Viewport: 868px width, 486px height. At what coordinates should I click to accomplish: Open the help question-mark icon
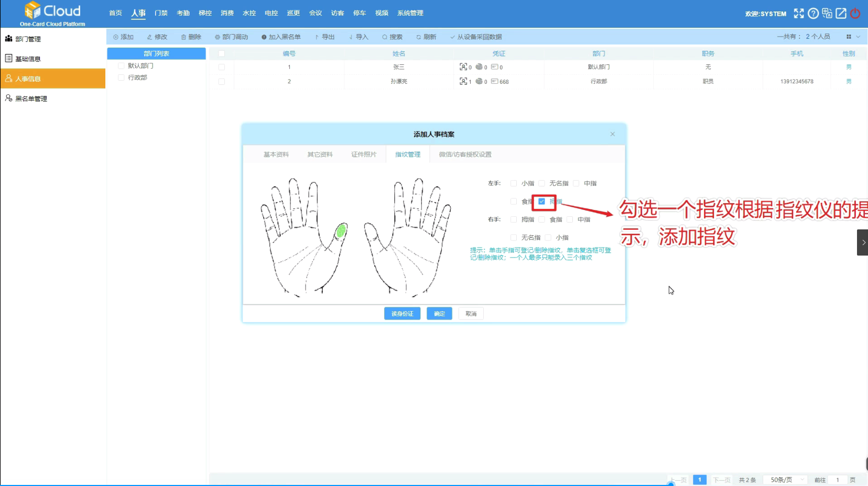pos(813,14)
